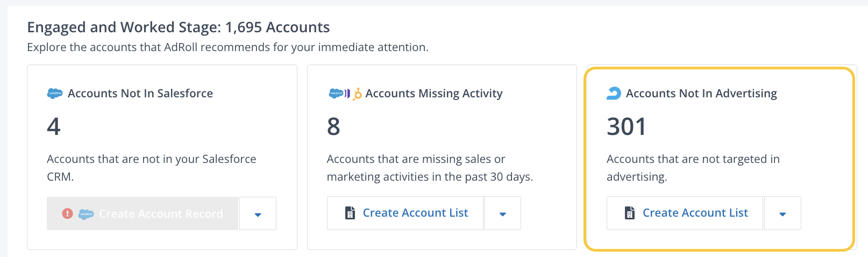Screen dimensions: 868x257
Task: Click the count 4 in Not In Salesforce card
Action: [54, 127]
